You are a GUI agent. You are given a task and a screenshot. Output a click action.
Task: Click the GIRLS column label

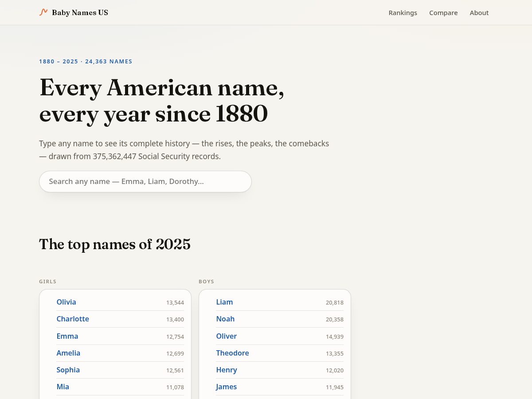pyautogui.click(x=48, y=282)
